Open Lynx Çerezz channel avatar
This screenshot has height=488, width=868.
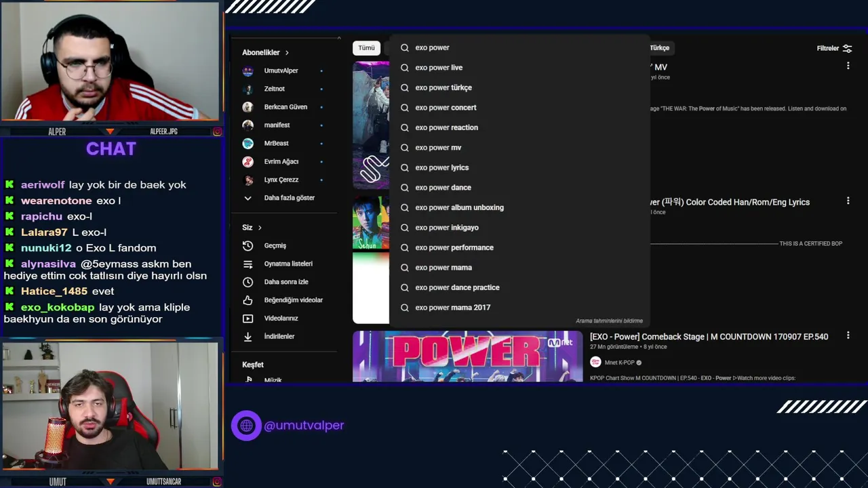(248, 180)
